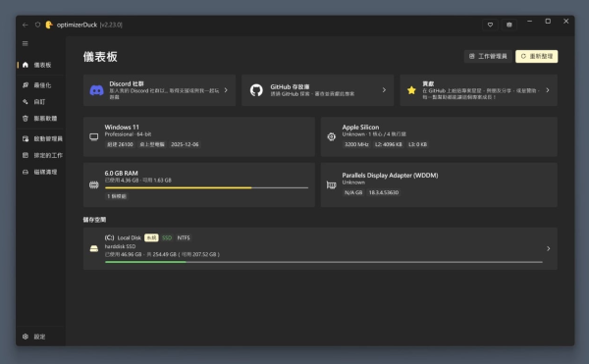Expand the (C:) Local Disk row chevron
The image size is (589, 364).
(549, 248)
